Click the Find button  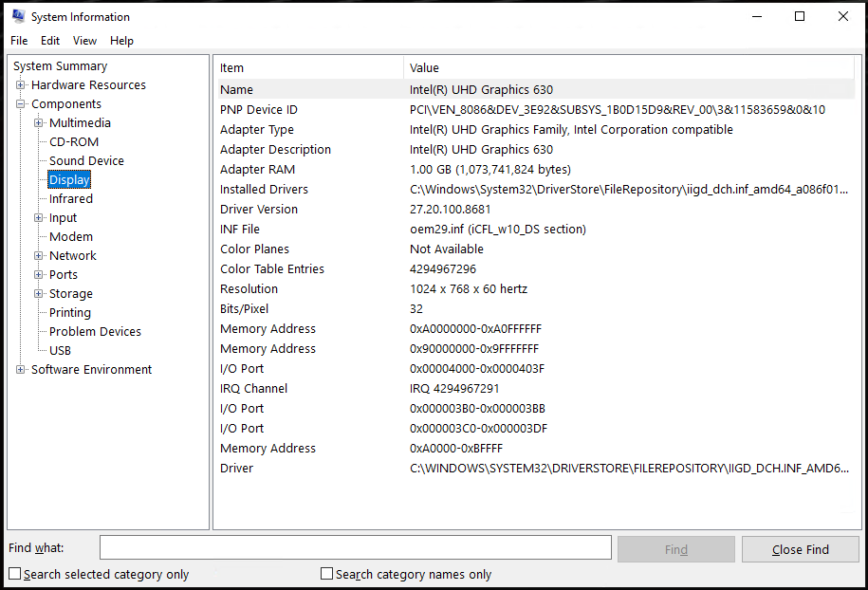pos(676,549)
